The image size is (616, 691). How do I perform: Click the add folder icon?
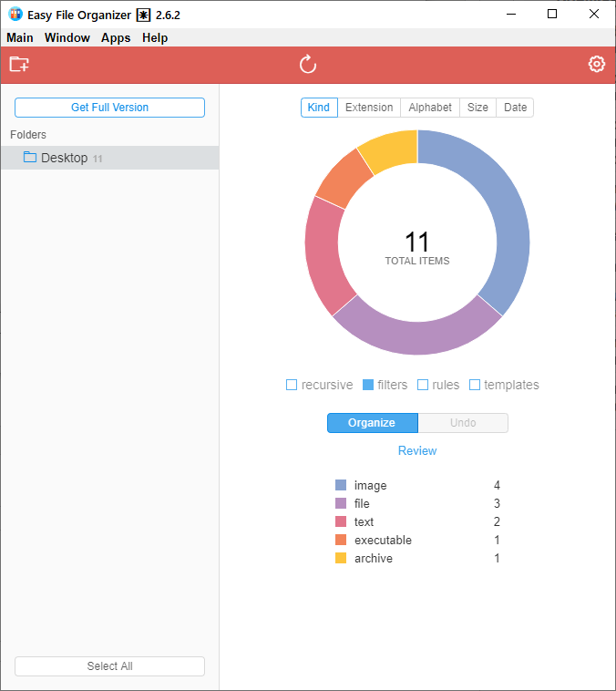pyautogui.click(x=19, y=65)
